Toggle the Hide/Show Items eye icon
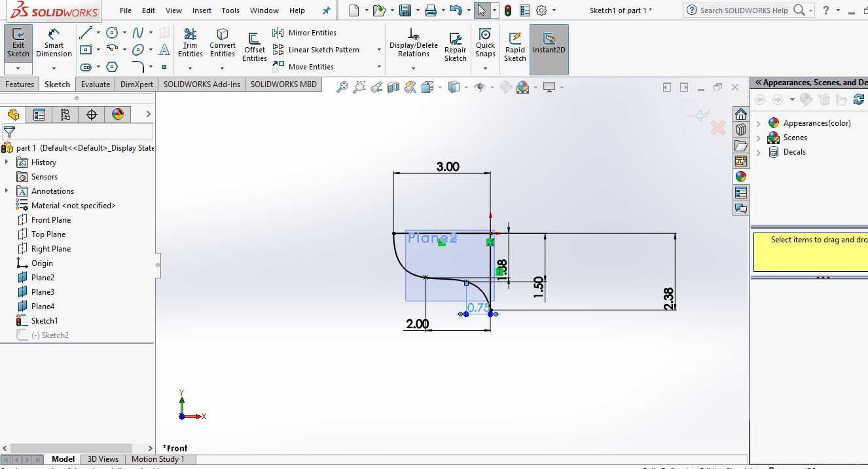 [480, 87]
